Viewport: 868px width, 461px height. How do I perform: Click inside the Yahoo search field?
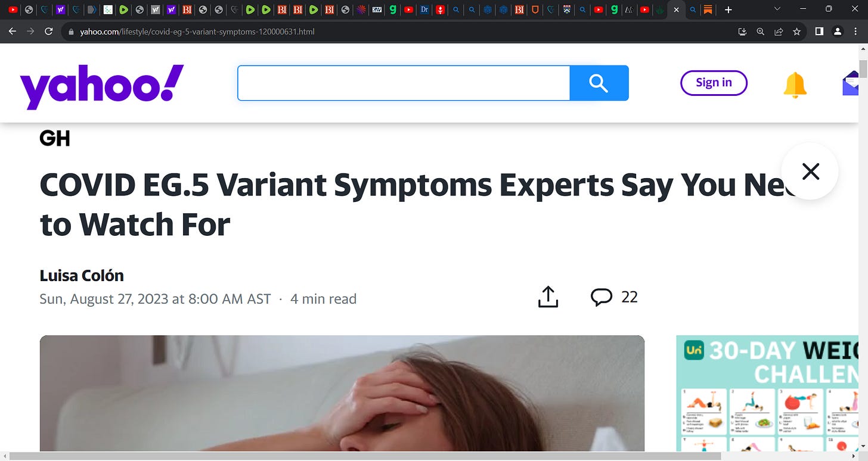click(x=404, y=83)
